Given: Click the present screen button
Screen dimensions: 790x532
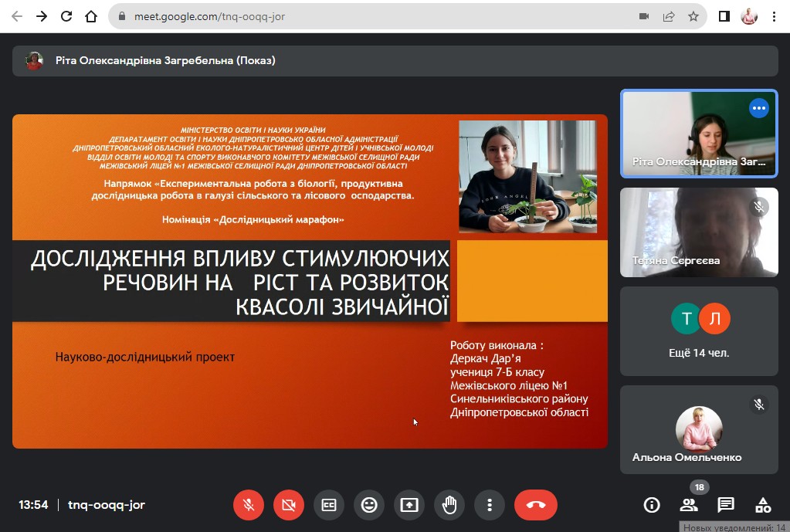Looking at the screenshot, I should tap(409, 505).
